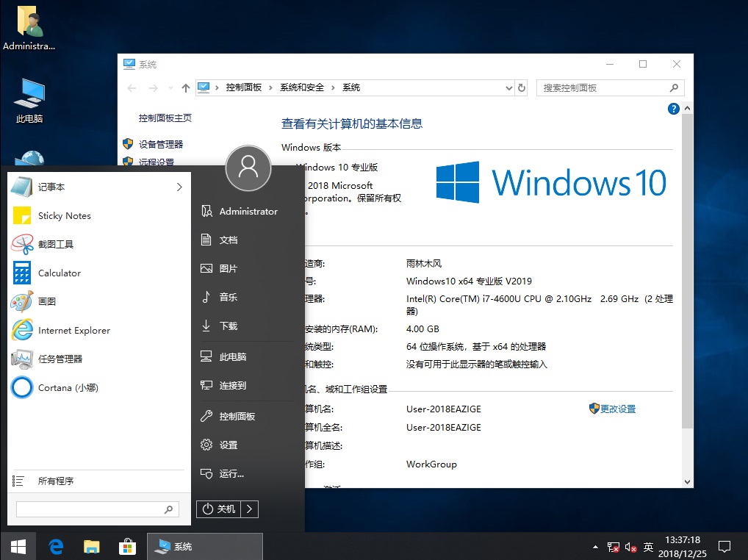
Task: Open the Snipping Tool (截图工具)
Action: 99,244
